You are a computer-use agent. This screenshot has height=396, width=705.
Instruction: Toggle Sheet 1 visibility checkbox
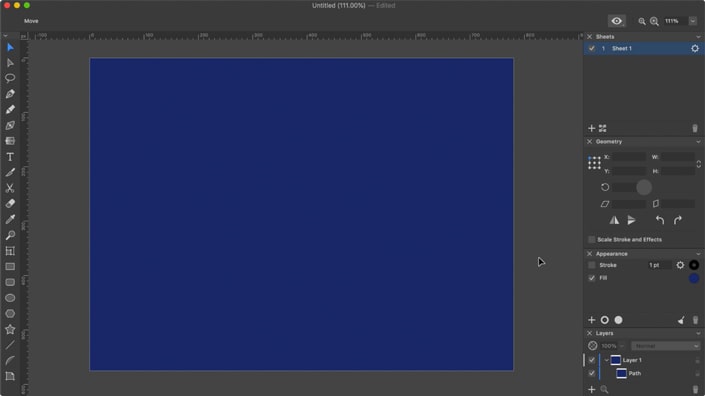pyautogui.click(x=592, y=49)
